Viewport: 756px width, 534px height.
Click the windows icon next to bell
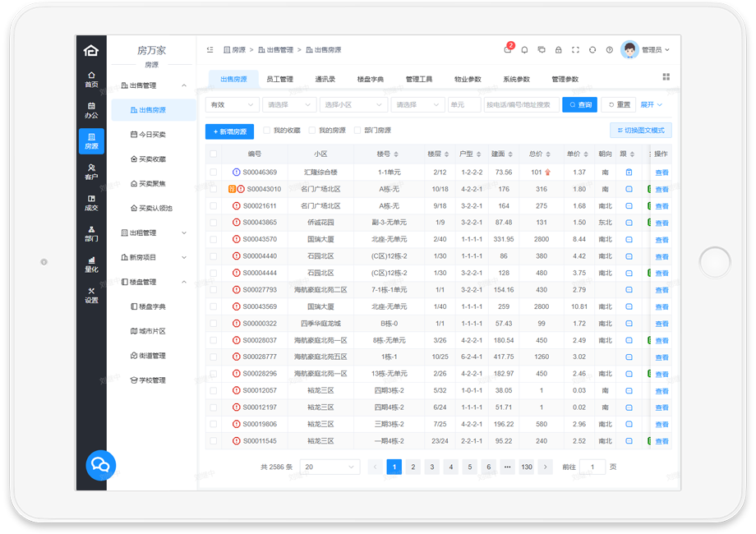[x=542, y=49]
